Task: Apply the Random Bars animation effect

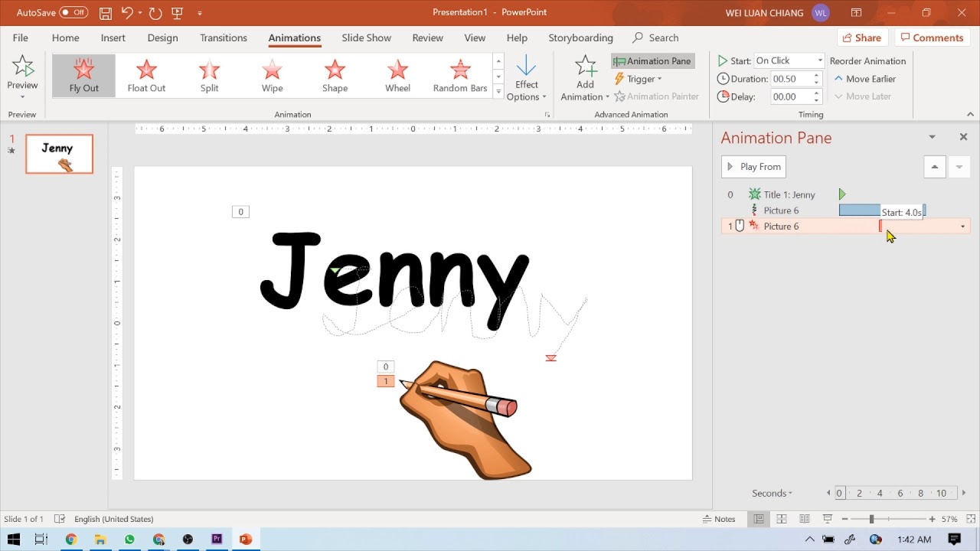Action: [x=460, y=75]
